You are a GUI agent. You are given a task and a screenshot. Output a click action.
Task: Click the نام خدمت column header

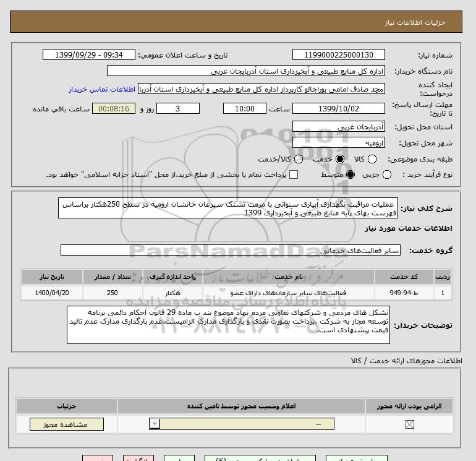[x=289, y=277]
